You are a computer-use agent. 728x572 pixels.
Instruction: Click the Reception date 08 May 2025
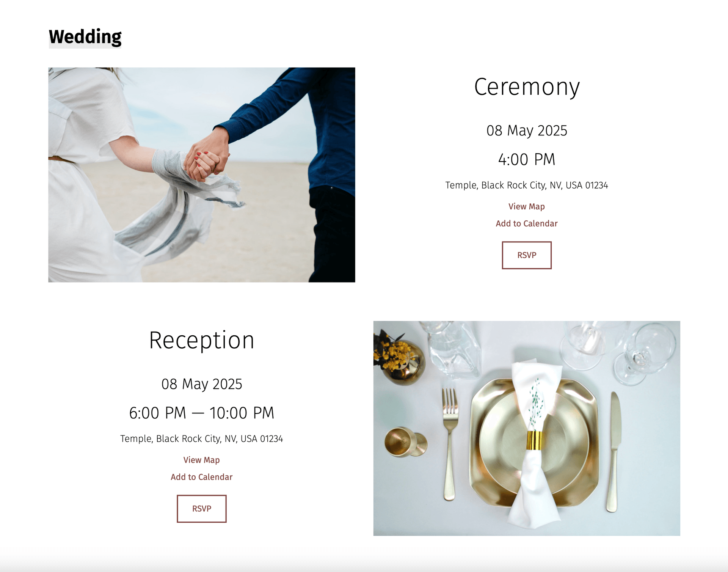pyautogui.click(x=202, y=384)
